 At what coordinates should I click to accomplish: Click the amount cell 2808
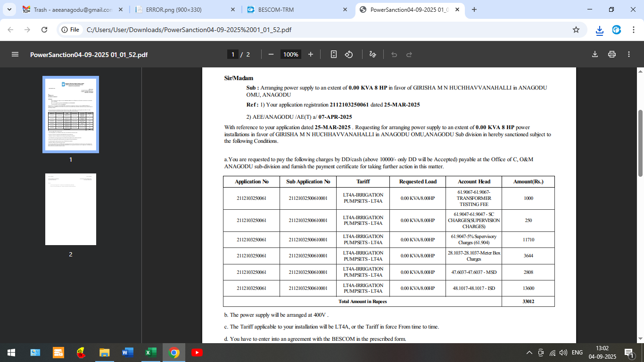pyautogui.click(x=528, y=272)
